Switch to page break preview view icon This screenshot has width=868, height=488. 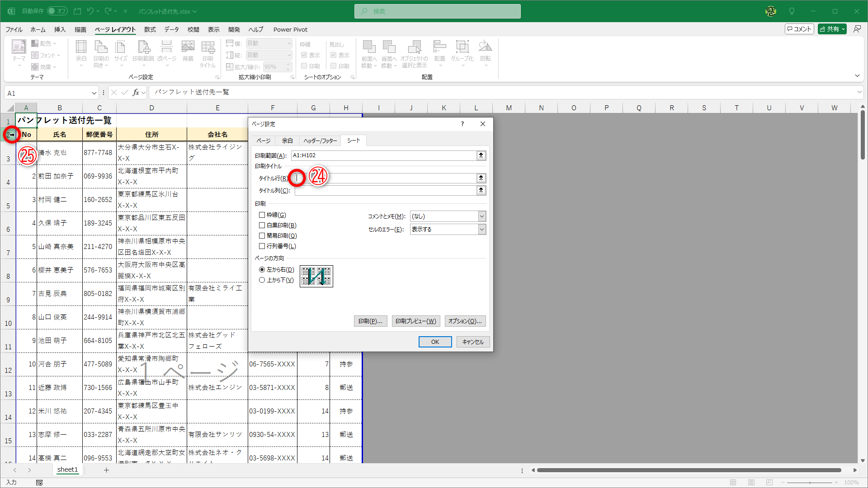click(769, 483)
